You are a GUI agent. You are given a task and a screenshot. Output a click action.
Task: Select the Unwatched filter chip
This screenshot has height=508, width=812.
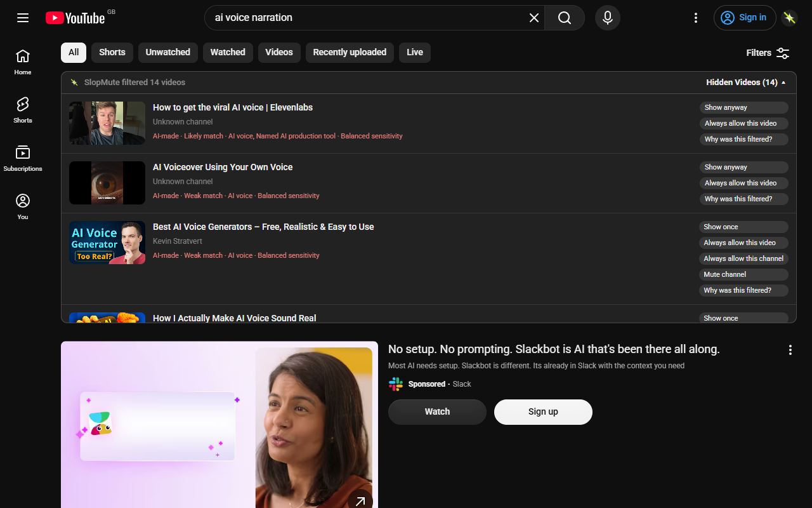[168, 53]
